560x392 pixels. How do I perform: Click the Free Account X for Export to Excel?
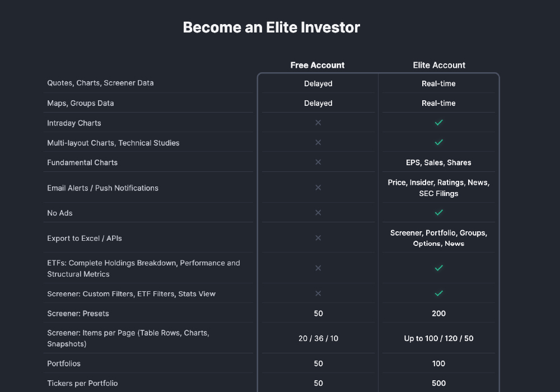[318, 238]
